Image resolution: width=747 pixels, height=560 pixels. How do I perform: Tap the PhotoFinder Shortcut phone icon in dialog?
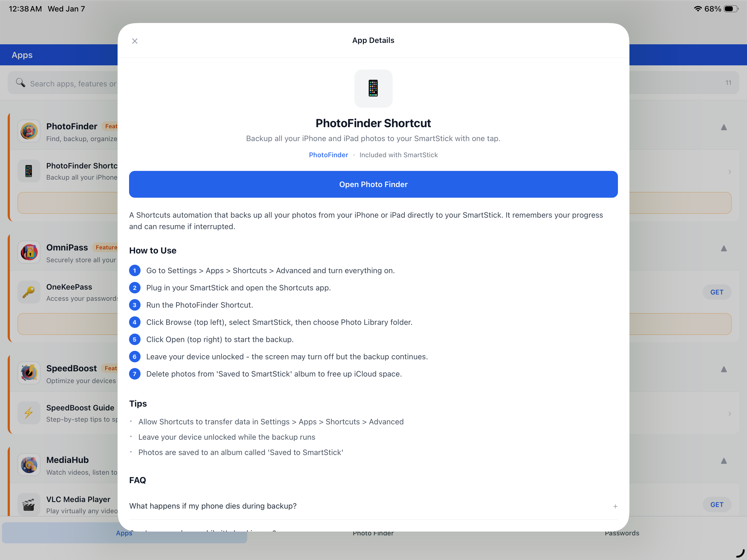coord(373,89)
